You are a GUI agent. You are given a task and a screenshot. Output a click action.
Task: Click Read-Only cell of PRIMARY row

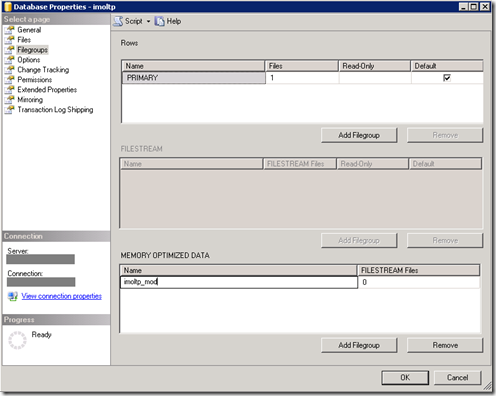[375, 78]
